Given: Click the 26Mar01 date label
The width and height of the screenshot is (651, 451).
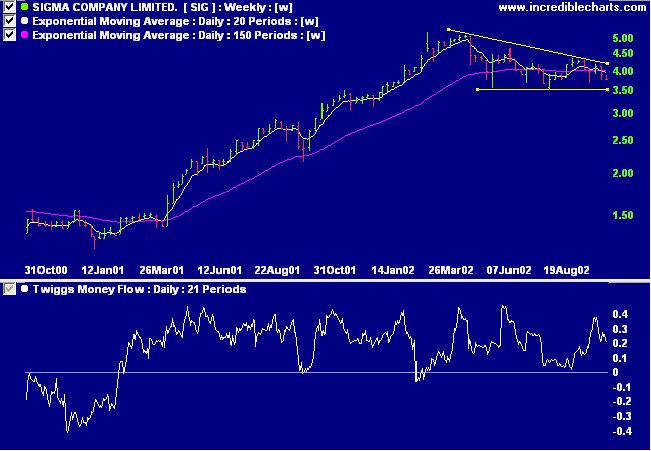Looking at the screenshot, I should pyautogui.click(x=162, y=270).
